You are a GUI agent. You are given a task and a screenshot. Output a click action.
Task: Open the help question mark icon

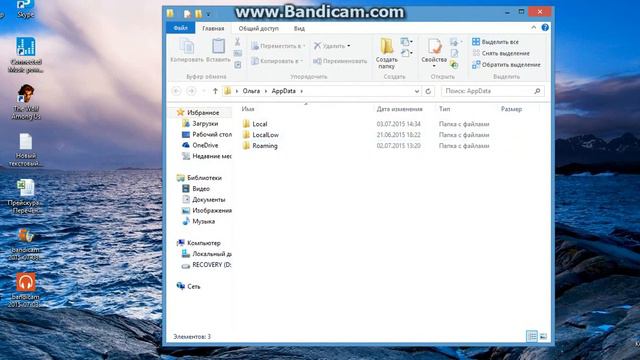click(545, 27)
